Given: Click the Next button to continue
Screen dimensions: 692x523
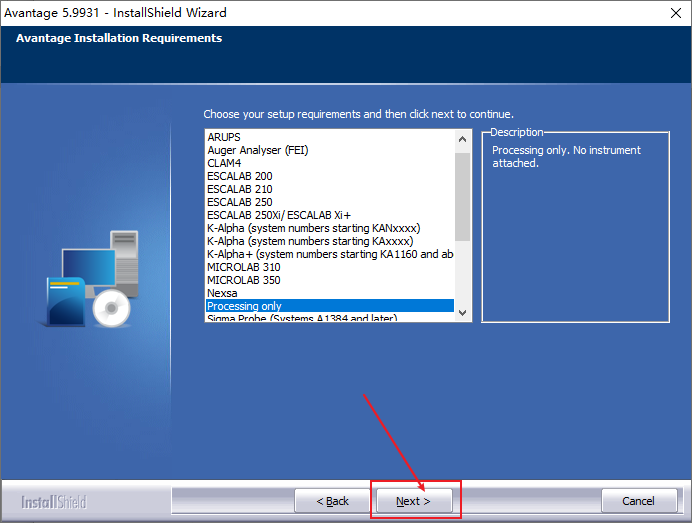Looking at the screenshot, I should click(414, 501).
